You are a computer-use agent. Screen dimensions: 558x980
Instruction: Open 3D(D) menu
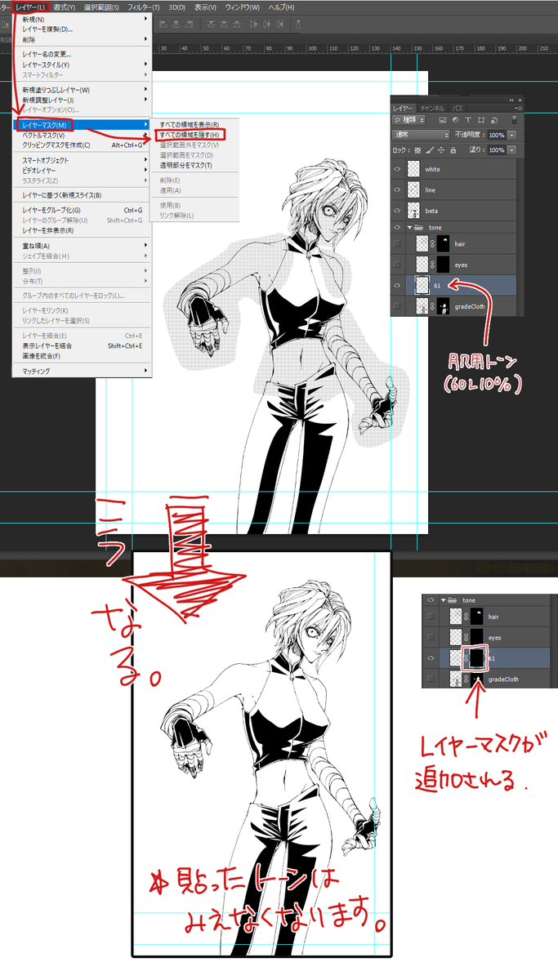coord(176,7)
